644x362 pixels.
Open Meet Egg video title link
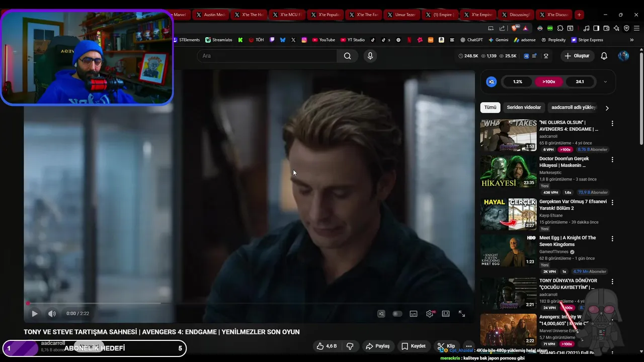tap(568, 241)
